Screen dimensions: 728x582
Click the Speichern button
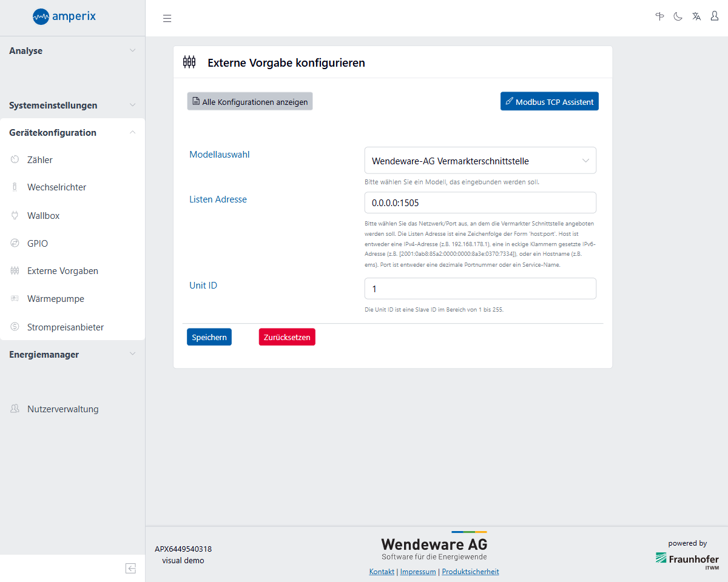coord(209,337)
